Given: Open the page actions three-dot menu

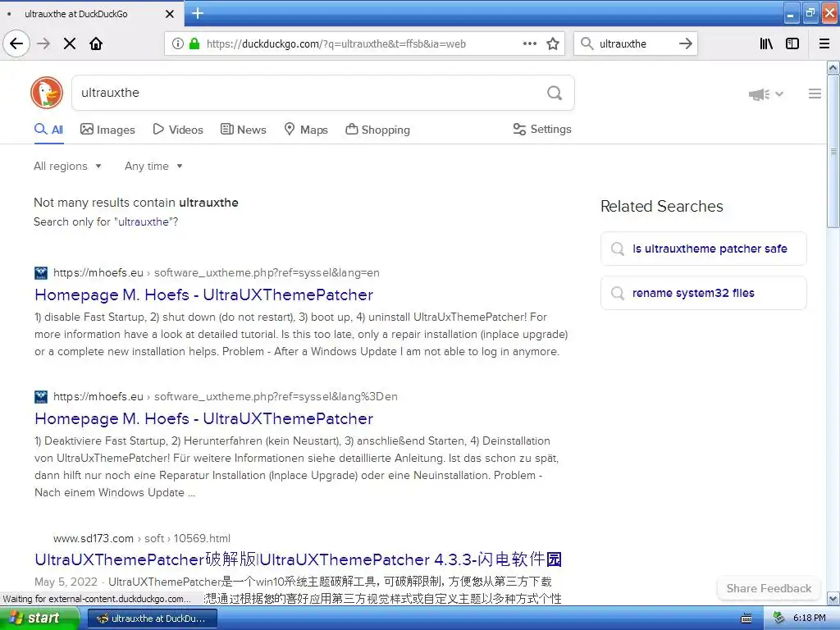Looking at the screenshot, I should 530,43.
